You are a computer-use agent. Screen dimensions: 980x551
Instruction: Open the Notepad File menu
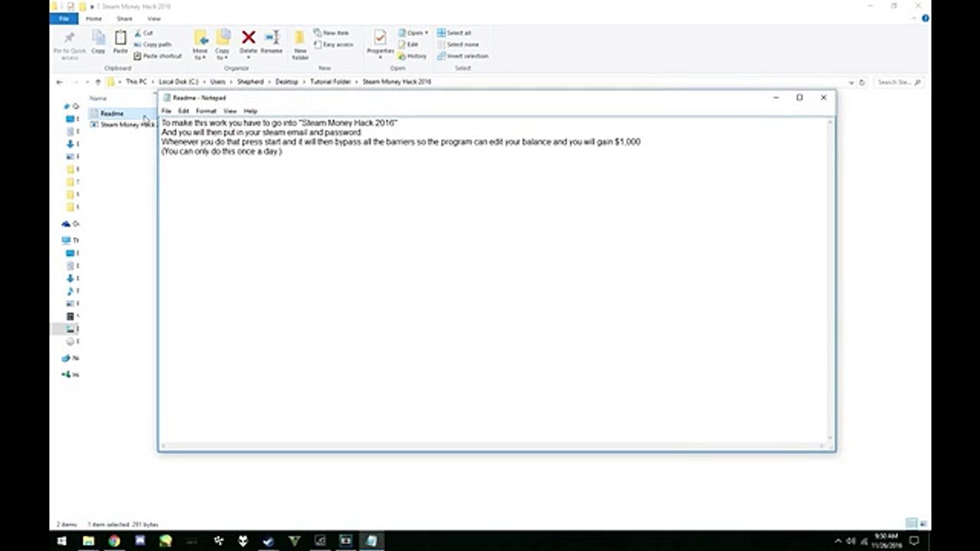coord(166,111)
